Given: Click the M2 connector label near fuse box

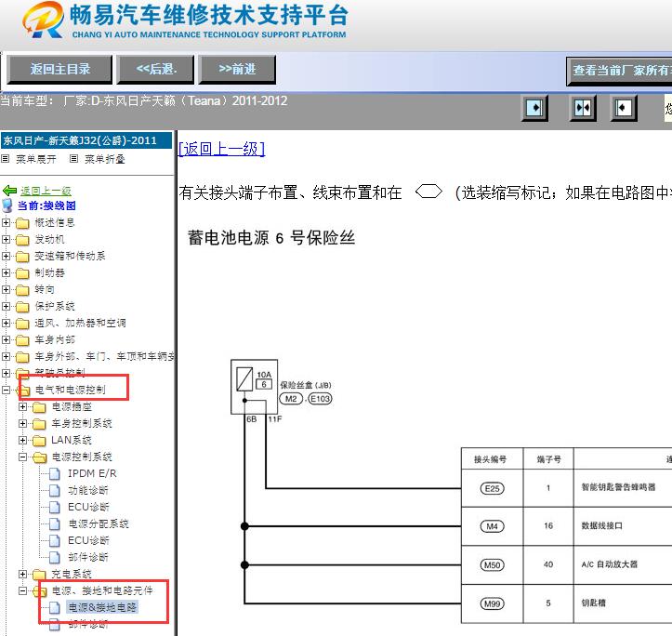Looking at the screenshot, I should [x=291, y=399].
